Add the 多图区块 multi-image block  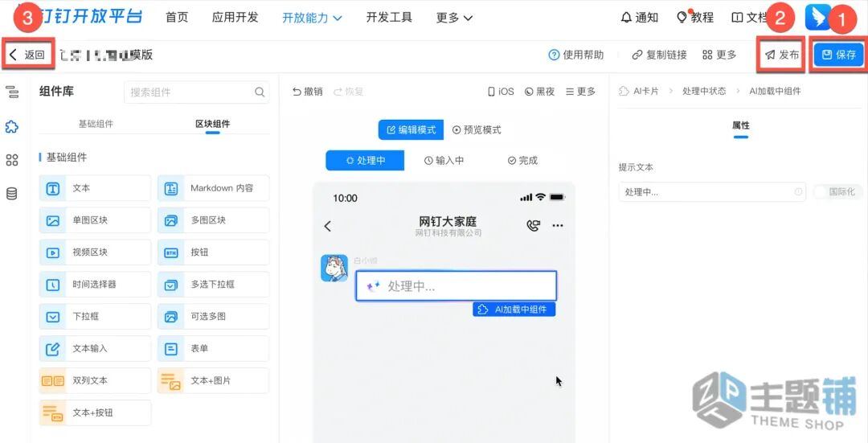[x=213, y=220]
